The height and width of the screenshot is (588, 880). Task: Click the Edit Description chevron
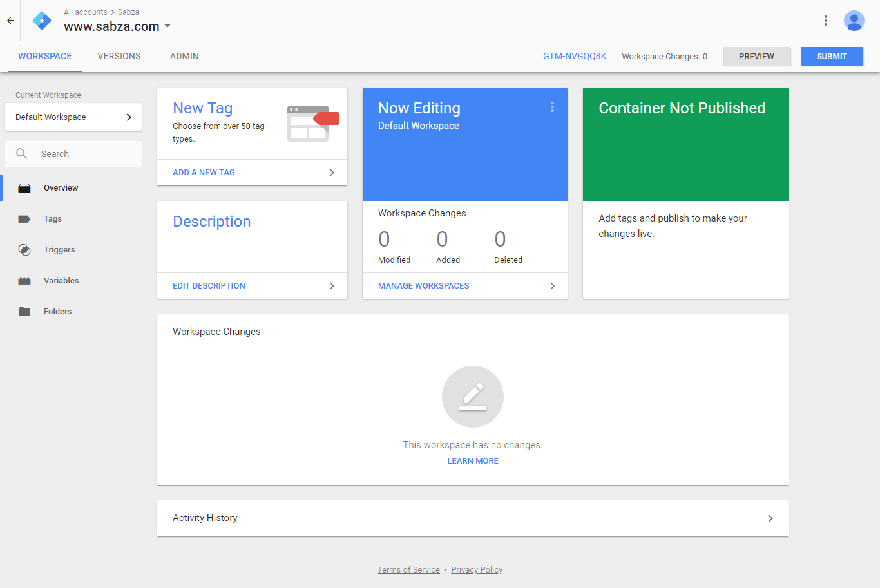click(332, 286)
